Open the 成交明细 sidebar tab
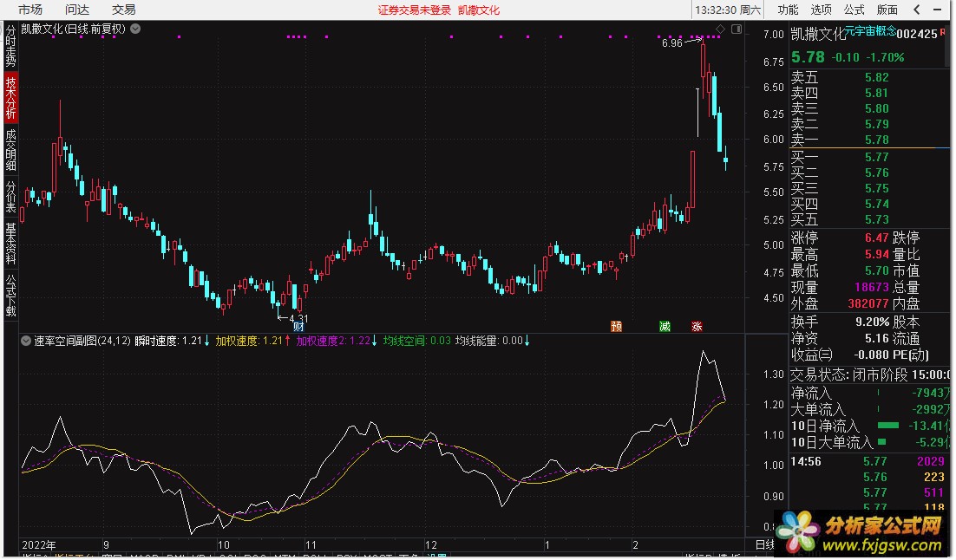Image resolution: width=956 pixels, height=560 pixels. 11,150
